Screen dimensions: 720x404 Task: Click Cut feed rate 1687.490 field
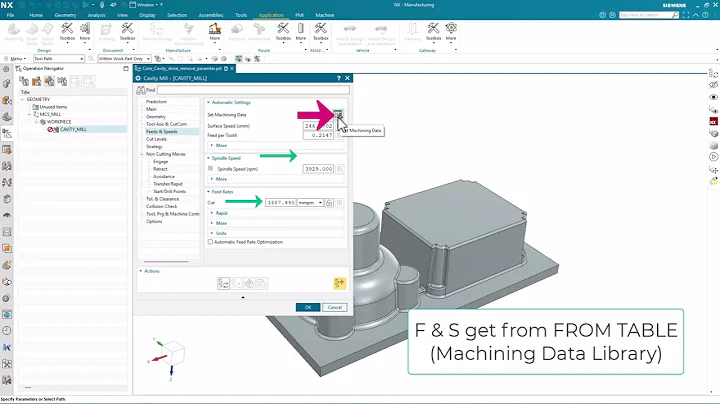tap(281, 202)
